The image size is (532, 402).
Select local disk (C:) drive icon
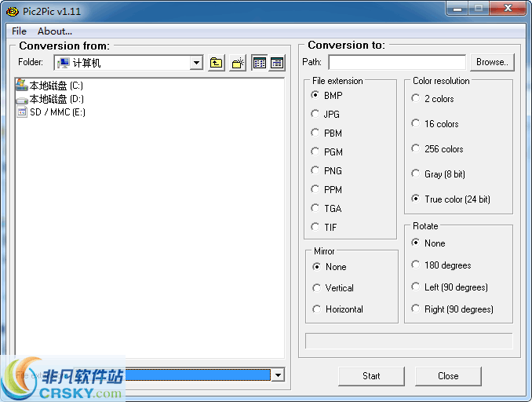[x=22, y=86]
